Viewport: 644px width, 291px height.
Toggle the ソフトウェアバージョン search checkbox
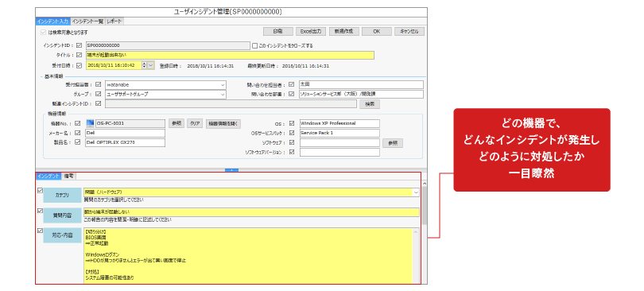pos(292,153)
